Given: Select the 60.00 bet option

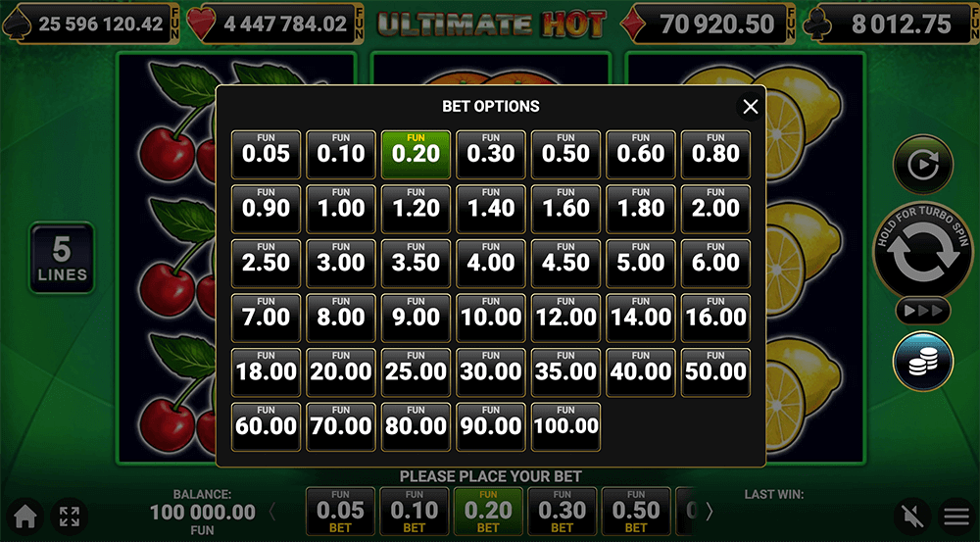Looking at the screenshot, I should pos(266,427).
